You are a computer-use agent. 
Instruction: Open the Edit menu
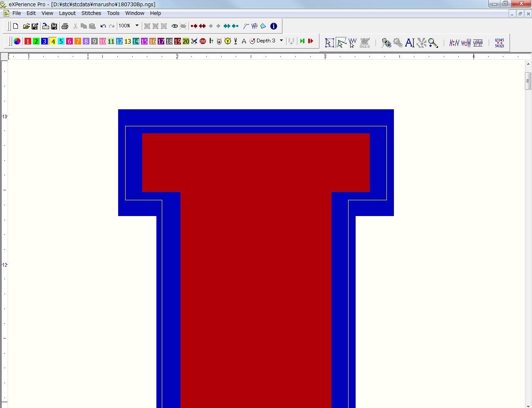coord(31,13)
